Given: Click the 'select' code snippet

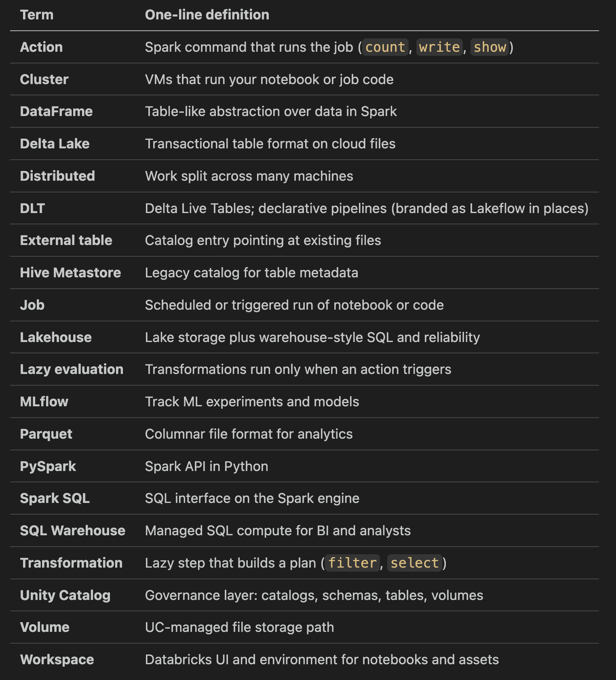Looking at the screenshot, I should click(414, 563).
